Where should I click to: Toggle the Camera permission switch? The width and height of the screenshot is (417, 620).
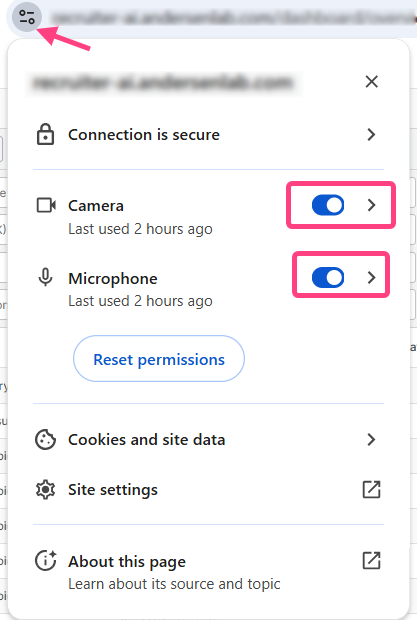click(328, 205)
